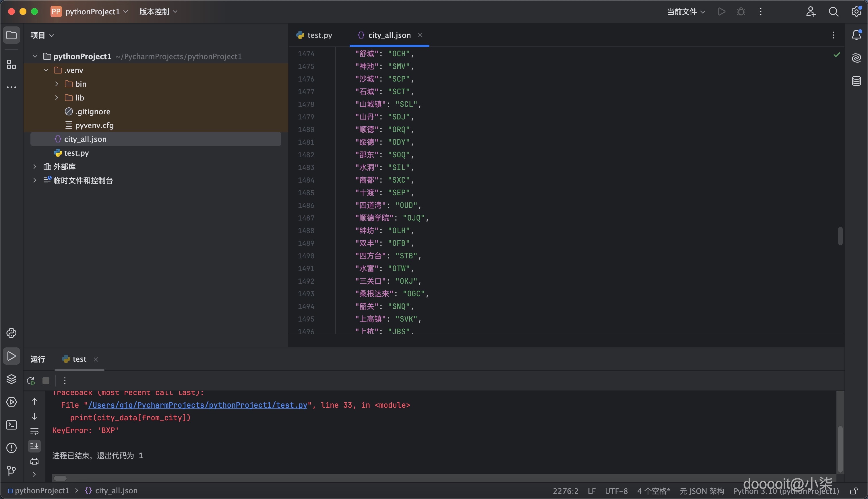Viewport: 868px width, 499px height.
Task: Open the Database tool window icon
Action: coord(856,81)
